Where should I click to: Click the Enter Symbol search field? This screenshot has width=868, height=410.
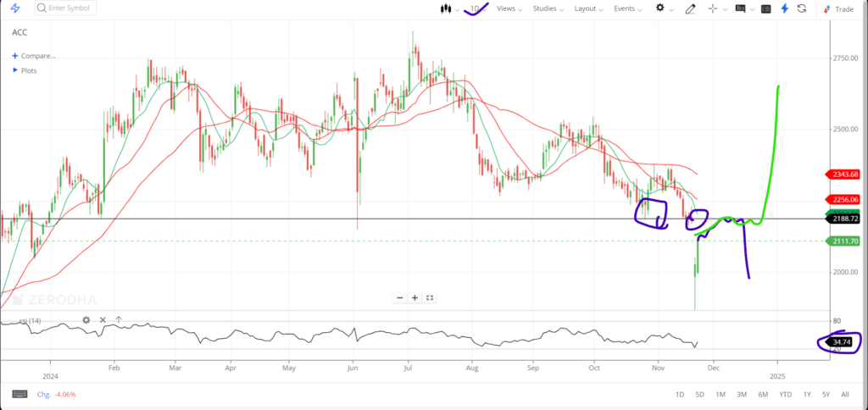[65, 8]
